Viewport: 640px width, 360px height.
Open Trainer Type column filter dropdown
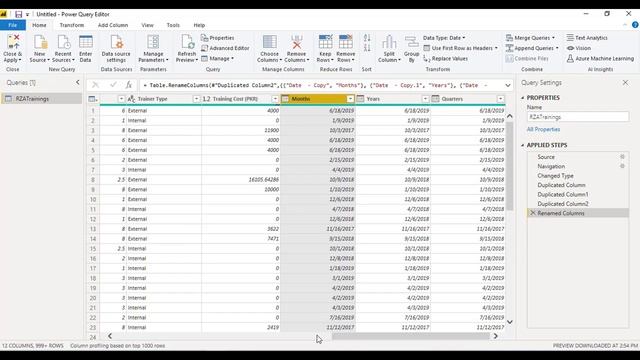(196, 99)
